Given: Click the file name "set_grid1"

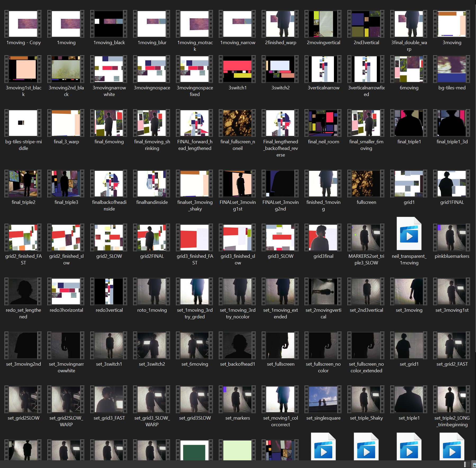Looking at the screenshot, I should (x=409, y=364).
